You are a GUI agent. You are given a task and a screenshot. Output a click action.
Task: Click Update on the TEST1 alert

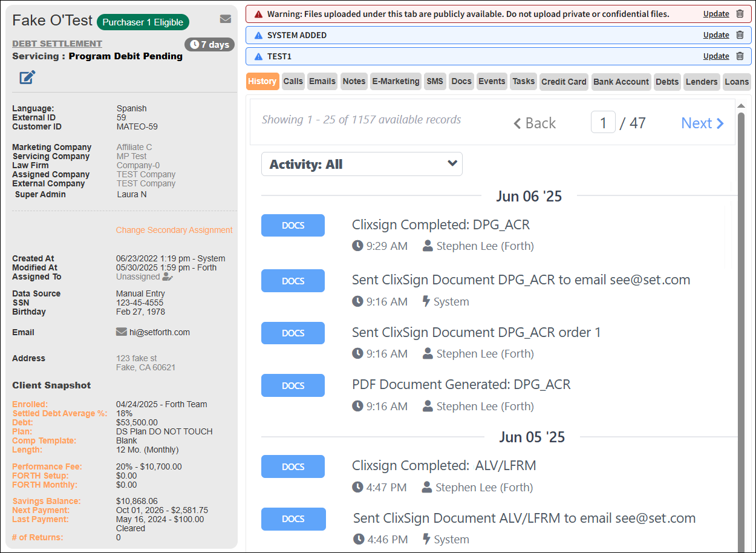click(x=716, y=56)
